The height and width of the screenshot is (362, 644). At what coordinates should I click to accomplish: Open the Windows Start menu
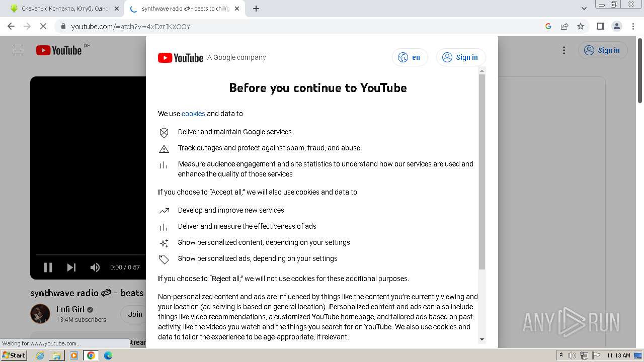point(14,355)
